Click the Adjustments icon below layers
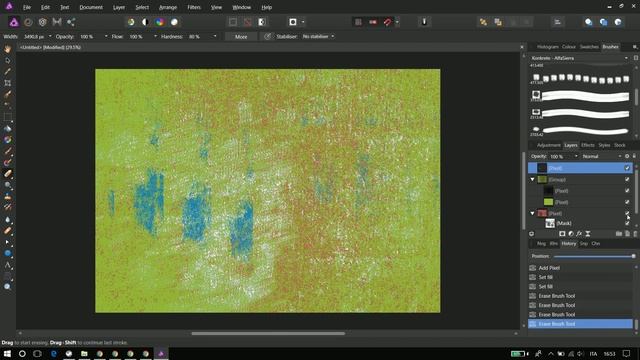Image resolution: width=640 pixels, height=360 pixels. [571, 234]
